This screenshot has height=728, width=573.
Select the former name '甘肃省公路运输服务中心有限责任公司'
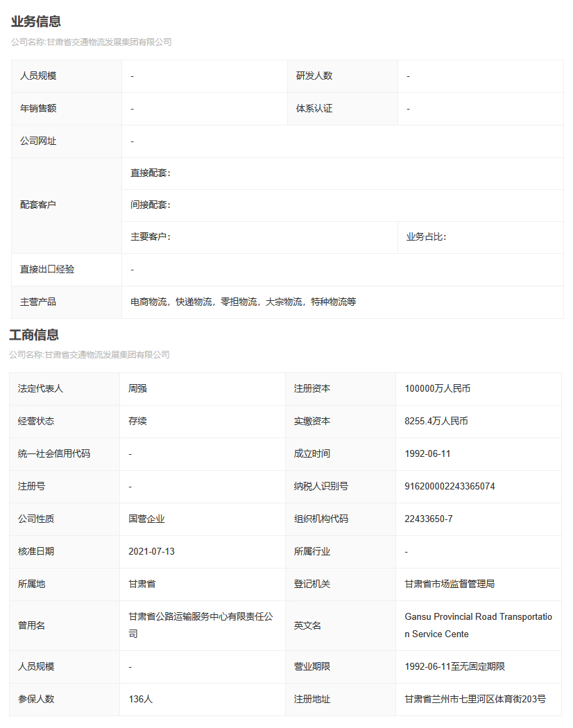(200, 625)
